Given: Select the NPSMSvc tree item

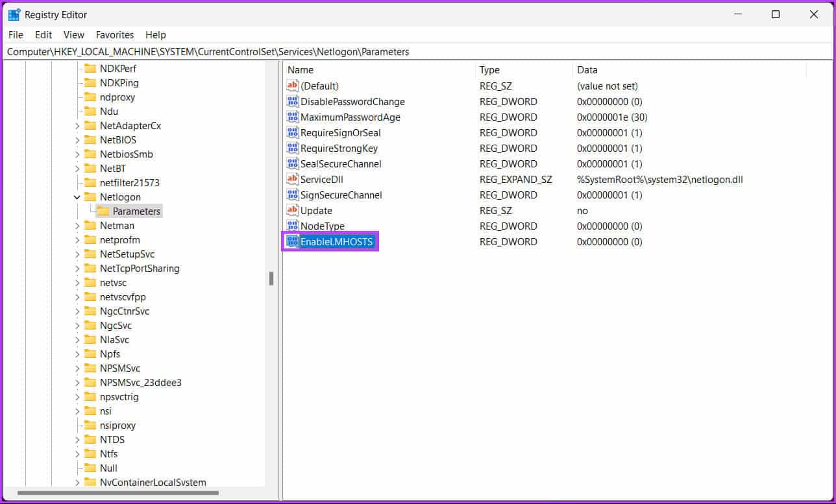Looking at the screenshot, I should pyautogui.click(x=120, y=368).
